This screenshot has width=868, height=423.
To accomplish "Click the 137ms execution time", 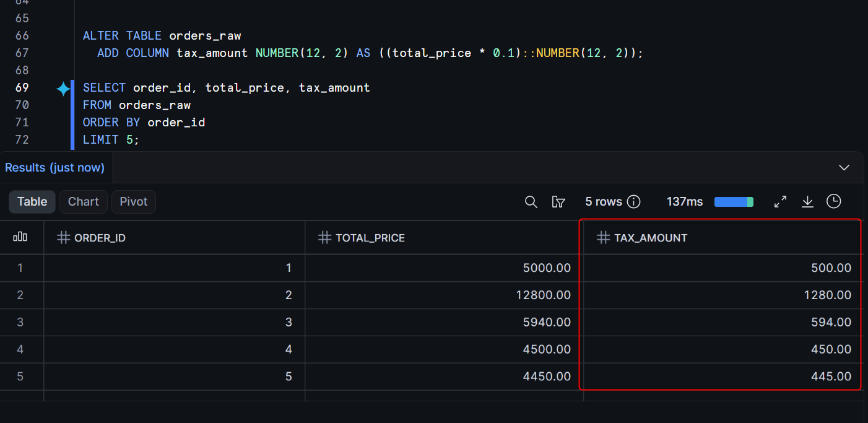I will click(x=685, y=202).
